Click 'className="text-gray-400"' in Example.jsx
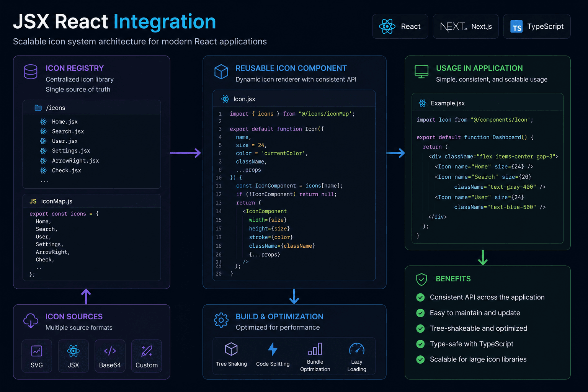Image resolution: width=588 pixels, height=392 pixels. point(495,187)
